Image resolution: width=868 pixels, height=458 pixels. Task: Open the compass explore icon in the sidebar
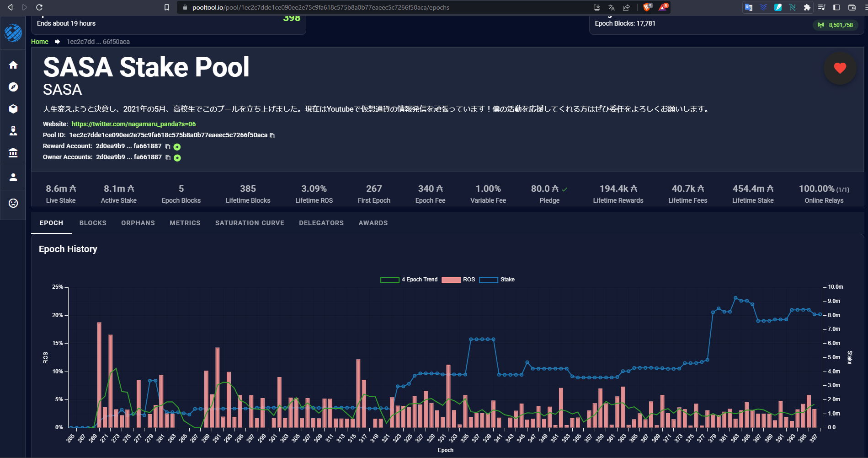pos(13,86)
